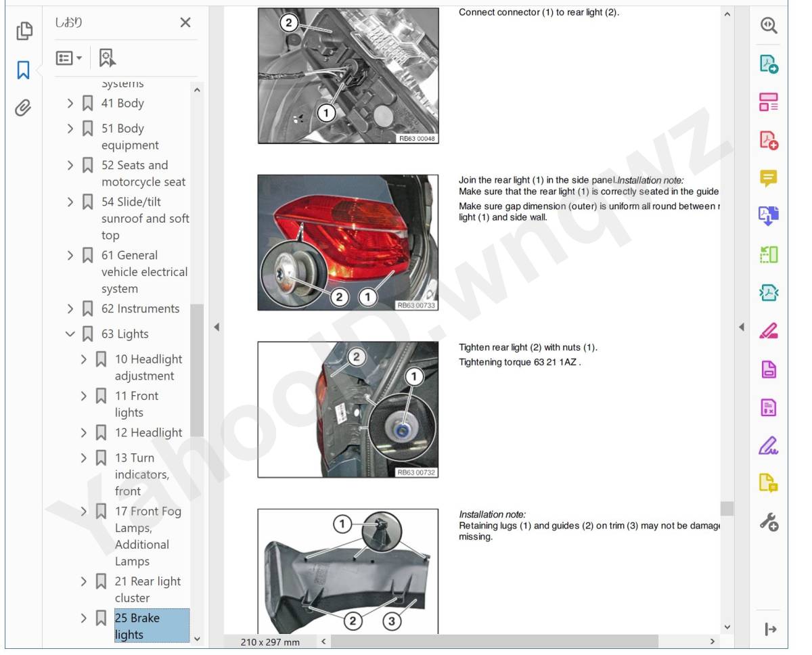Click the document horizontal scrollbar thumb
Image resolution: width=812 pixels, height=655 pixels.
495,641
